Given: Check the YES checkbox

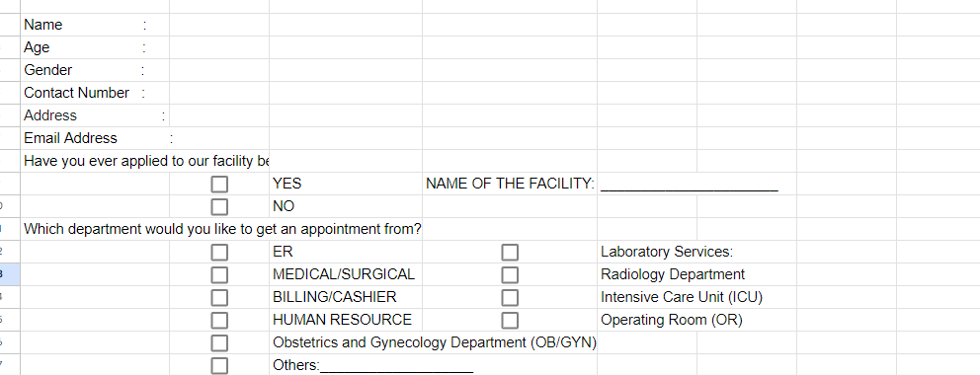Looking at the screenshot, I should click(x=219, y=185).
